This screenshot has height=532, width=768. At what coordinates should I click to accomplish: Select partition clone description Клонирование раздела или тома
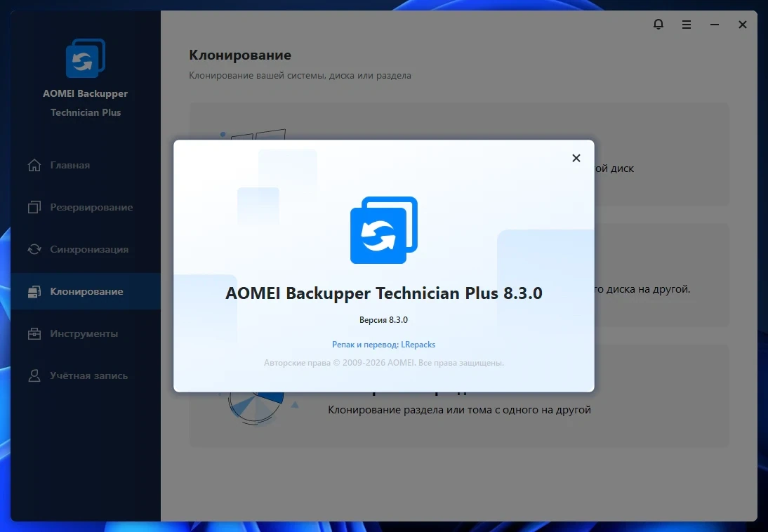(459, 410)
